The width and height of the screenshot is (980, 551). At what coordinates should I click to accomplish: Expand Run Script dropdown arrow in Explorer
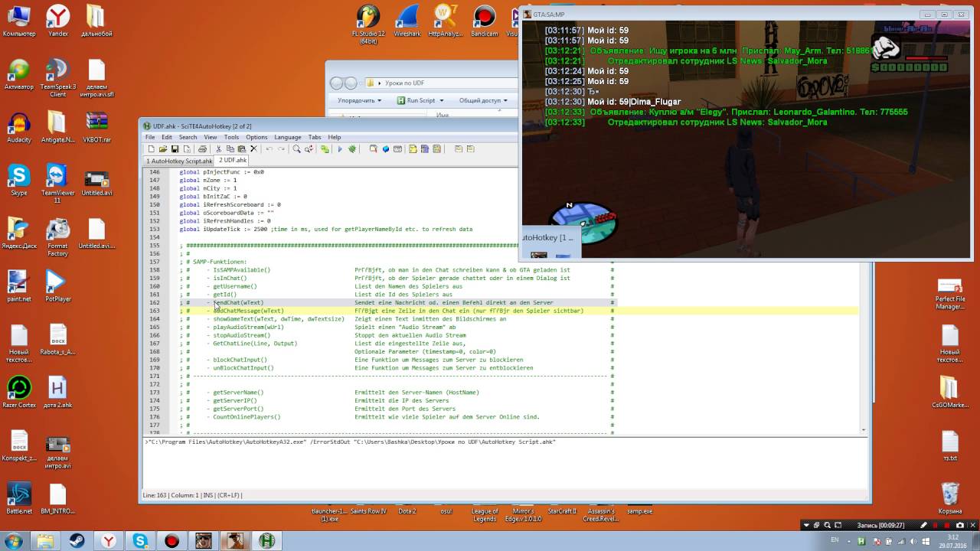point(441,100)
